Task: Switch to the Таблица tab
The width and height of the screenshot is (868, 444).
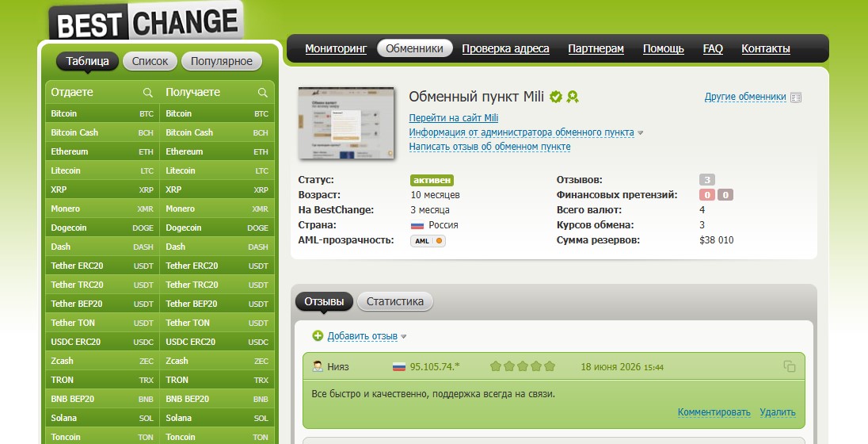Action: (x=87, y=61)
